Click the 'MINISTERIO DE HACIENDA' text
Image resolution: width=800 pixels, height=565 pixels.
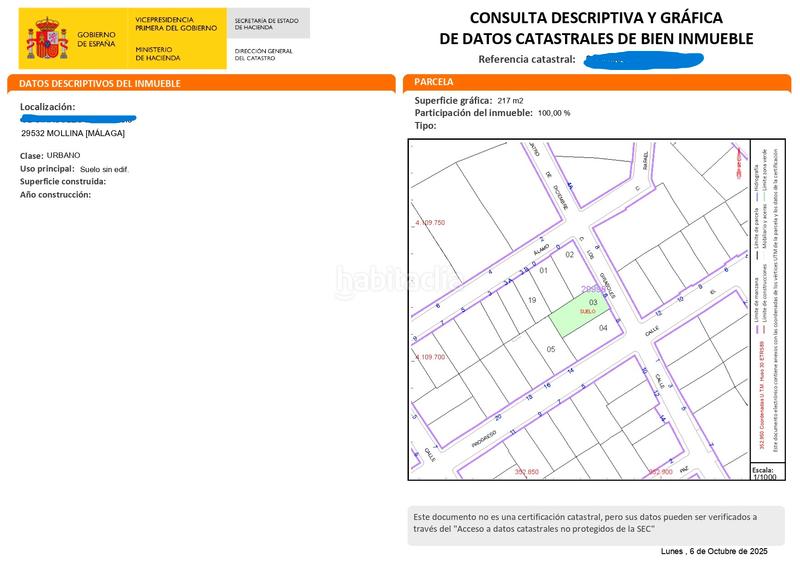[158, 54]
